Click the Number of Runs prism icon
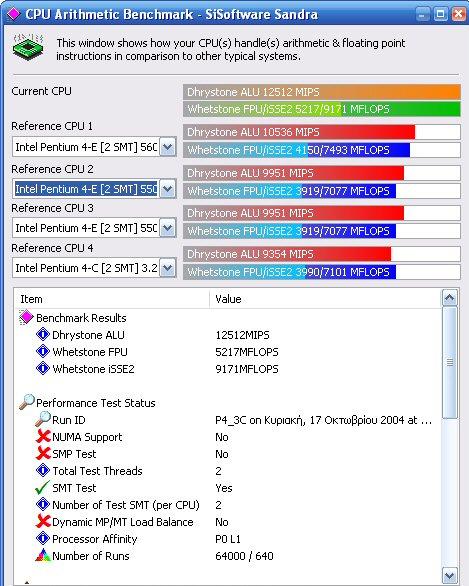The width and height of the screenshot is (469, 586). pos(43,555)
